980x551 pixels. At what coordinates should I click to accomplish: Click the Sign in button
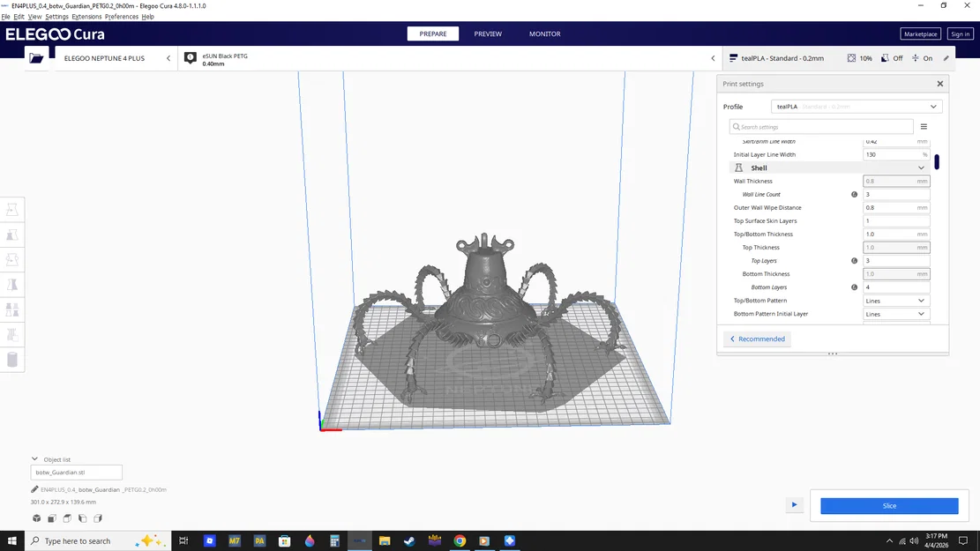pos(960,34)
